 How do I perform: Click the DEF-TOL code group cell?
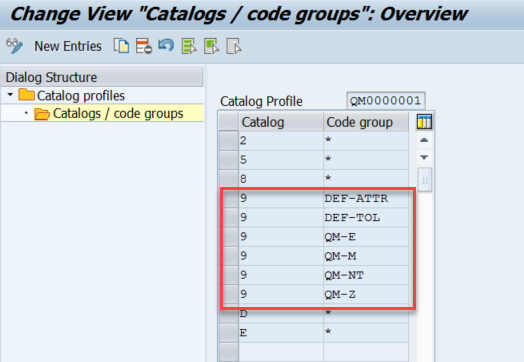(x=366, y=218)
